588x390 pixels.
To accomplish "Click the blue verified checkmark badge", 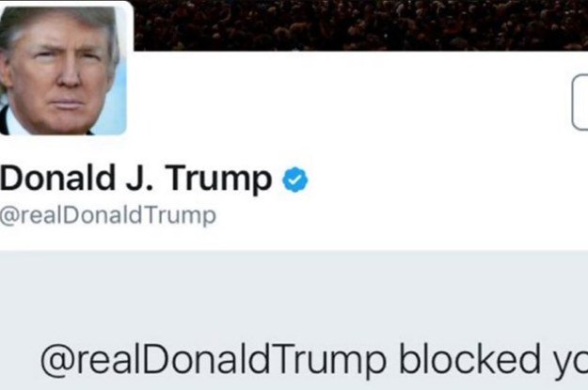I will coord(295,179).
